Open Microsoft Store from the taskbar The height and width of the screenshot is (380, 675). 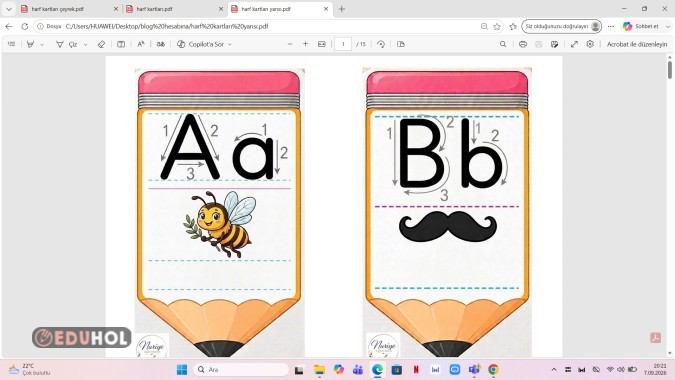tap(396, 370)
